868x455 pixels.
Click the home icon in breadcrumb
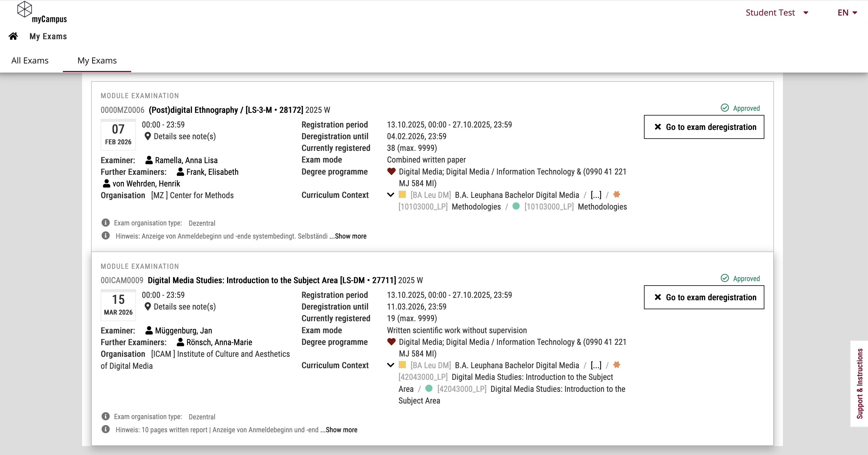13,36
